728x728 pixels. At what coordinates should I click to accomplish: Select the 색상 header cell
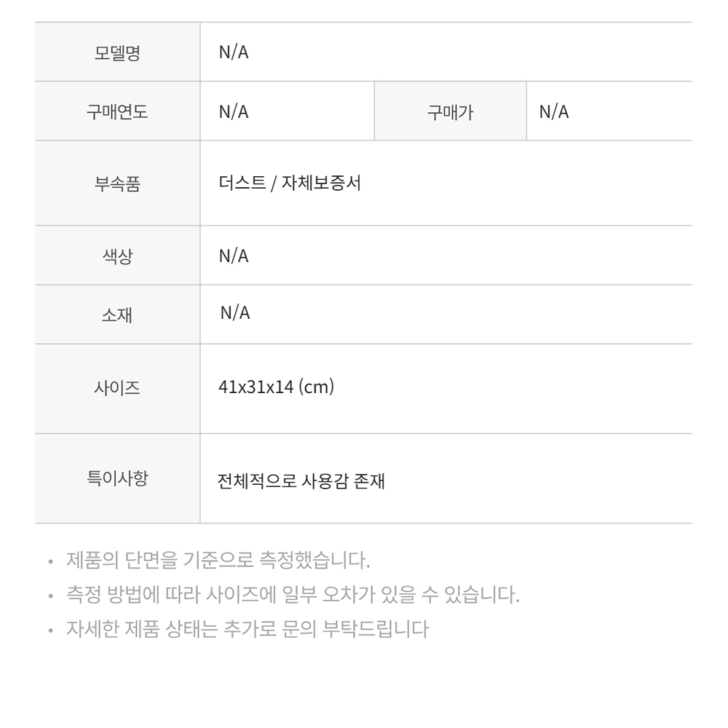pyautogui.click(x=118, y=256)
